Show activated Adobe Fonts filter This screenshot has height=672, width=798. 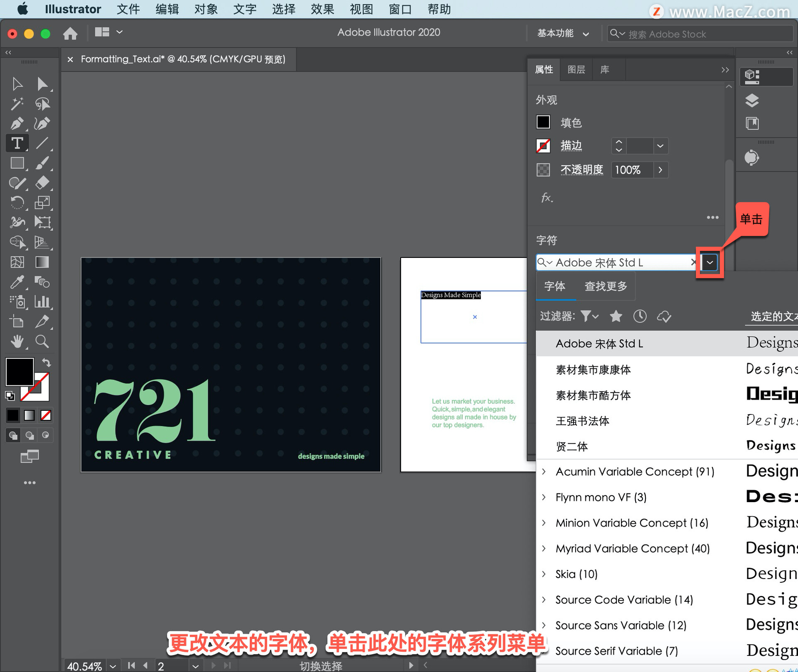click(x=664, y=316)
